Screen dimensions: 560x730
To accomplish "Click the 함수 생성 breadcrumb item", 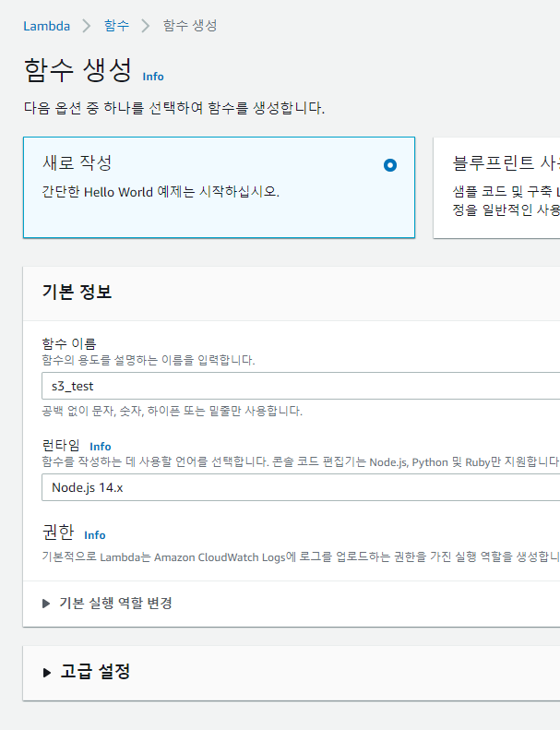I will pos(190,26).
